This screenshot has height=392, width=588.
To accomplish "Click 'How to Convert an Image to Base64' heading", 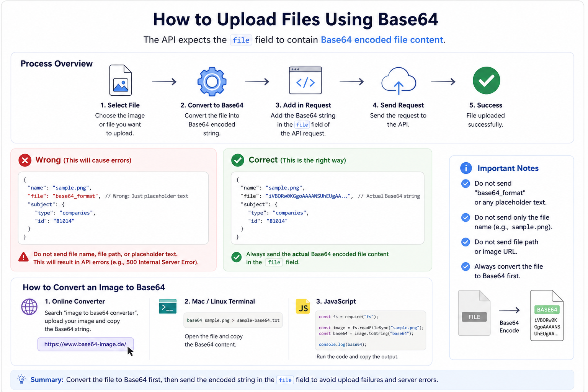I will [x=94, y=287].
